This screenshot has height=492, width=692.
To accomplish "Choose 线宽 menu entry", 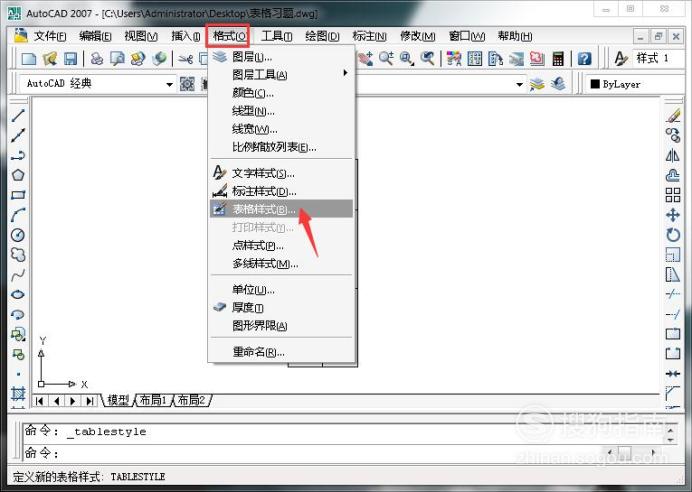I will [281, 129].
